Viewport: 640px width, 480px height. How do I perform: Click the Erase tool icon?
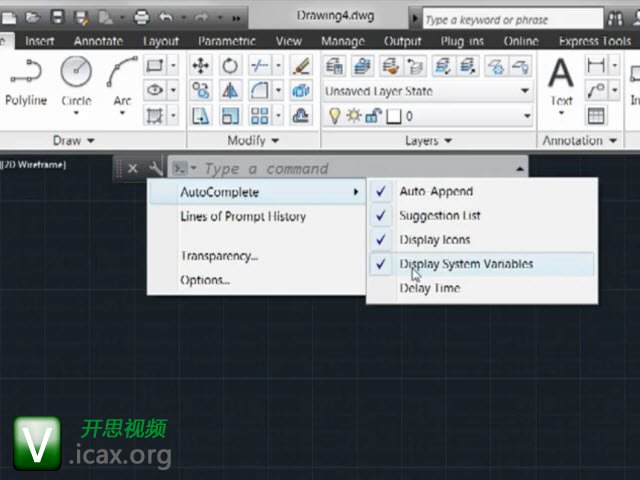coord(301,65)
